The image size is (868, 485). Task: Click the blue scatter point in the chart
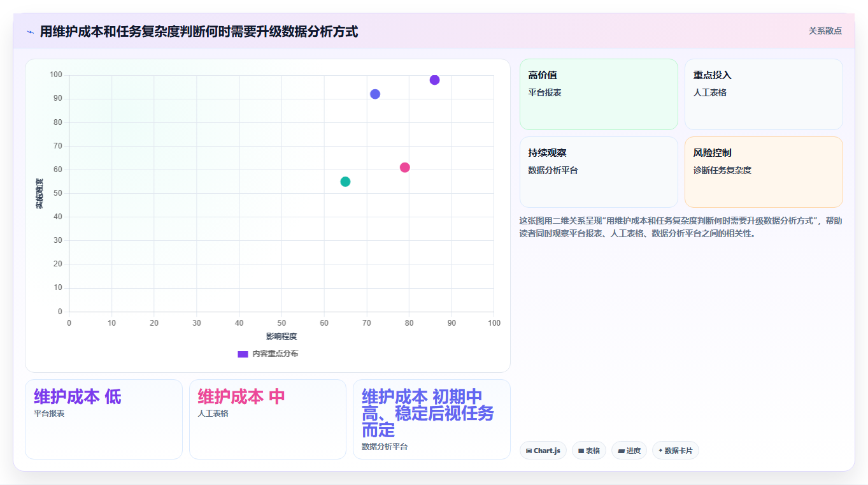click(375, 94)
